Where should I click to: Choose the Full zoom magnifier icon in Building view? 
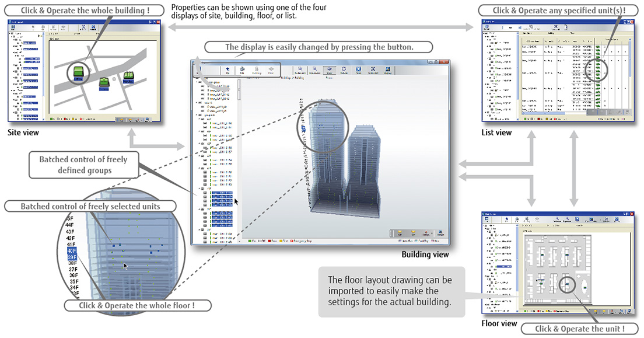(300, 69)
